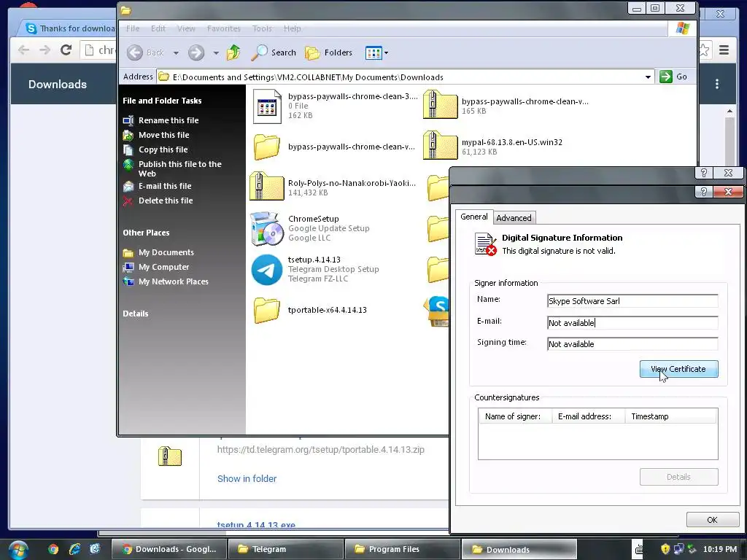
Task: Click E-mail this file
Action: tap(165, 186)
